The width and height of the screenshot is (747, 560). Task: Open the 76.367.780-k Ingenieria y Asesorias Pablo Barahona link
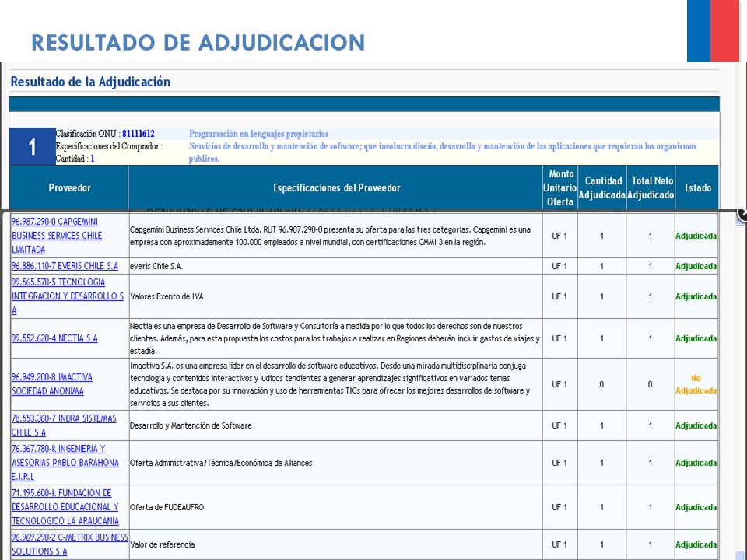pyautogui.click(x=65, y=462)
